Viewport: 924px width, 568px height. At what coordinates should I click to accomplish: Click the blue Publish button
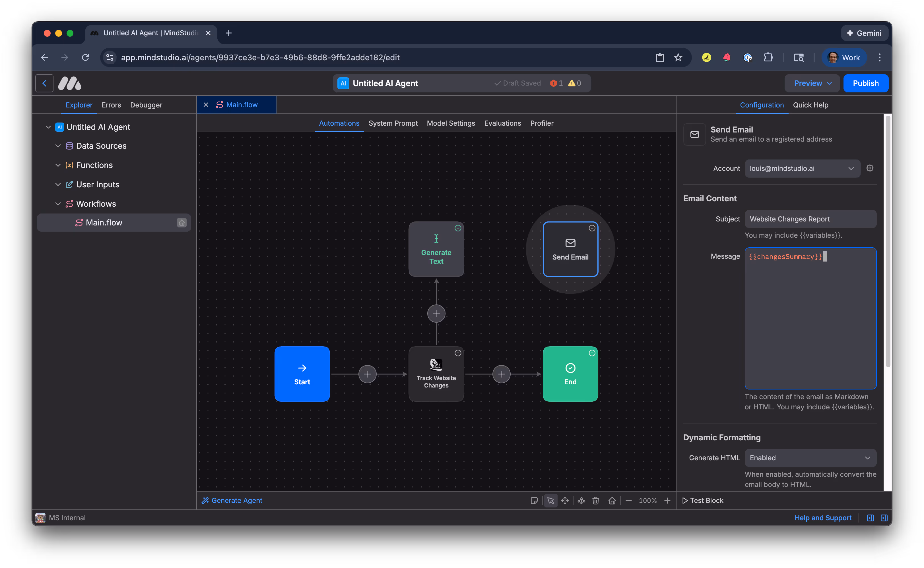[x=865, y=83]
